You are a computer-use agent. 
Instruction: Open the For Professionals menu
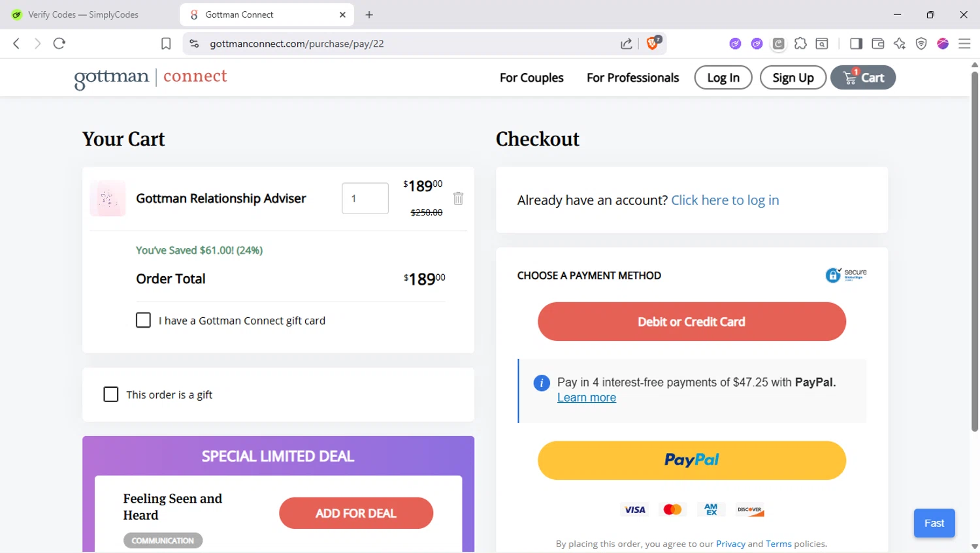point(632,78)
